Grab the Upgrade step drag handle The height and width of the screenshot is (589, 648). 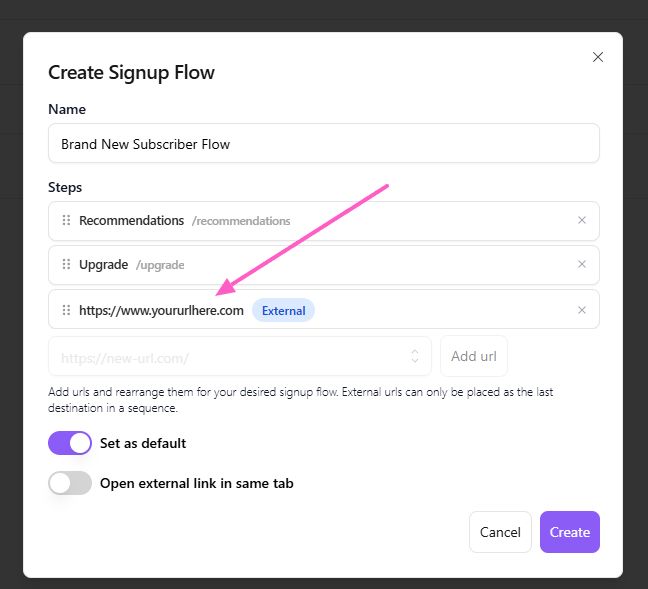pos(66,264)
